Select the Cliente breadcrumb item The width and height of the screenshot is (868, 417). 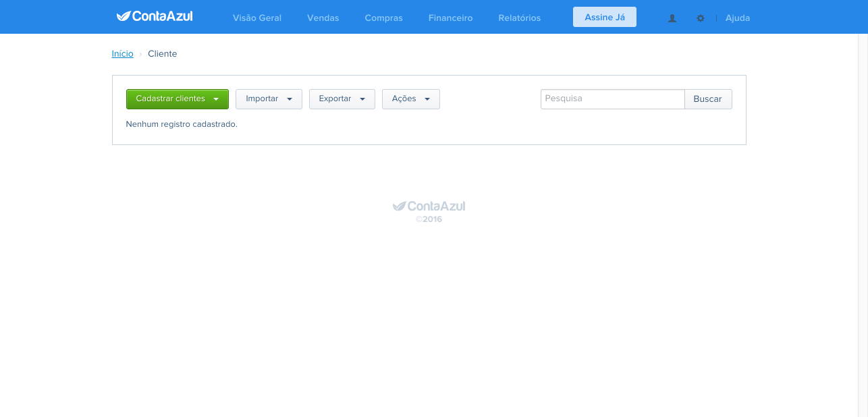[x=163, y=53]
